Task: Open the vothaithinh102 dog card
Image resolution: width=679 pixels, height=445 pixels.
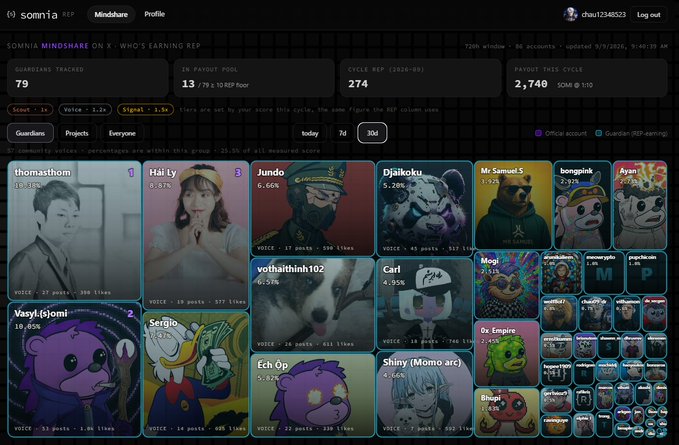Action: [x=313, y=304]
